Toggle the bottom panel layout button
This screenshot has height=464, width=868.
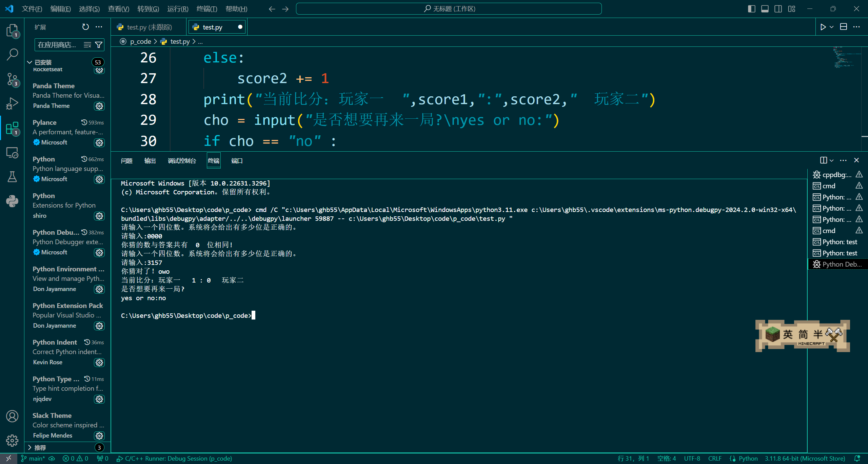[x=765, y=9]
